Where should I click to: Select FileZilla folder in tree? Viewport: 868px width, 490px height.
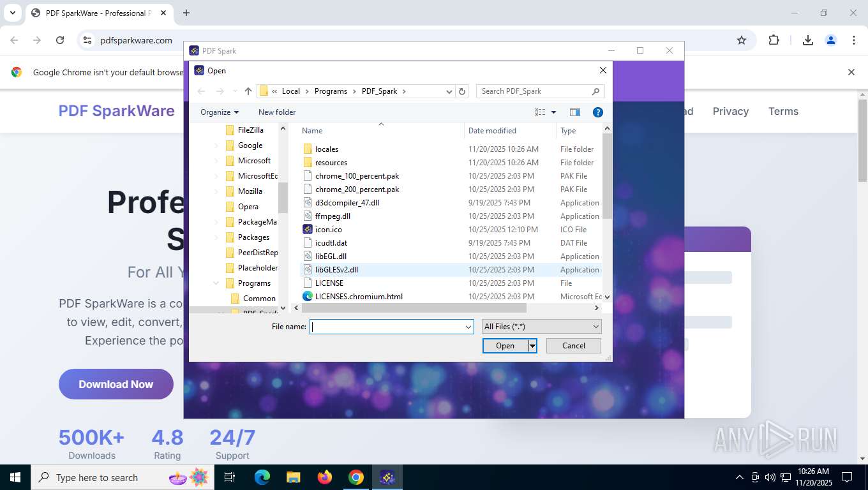click(250, 130)
